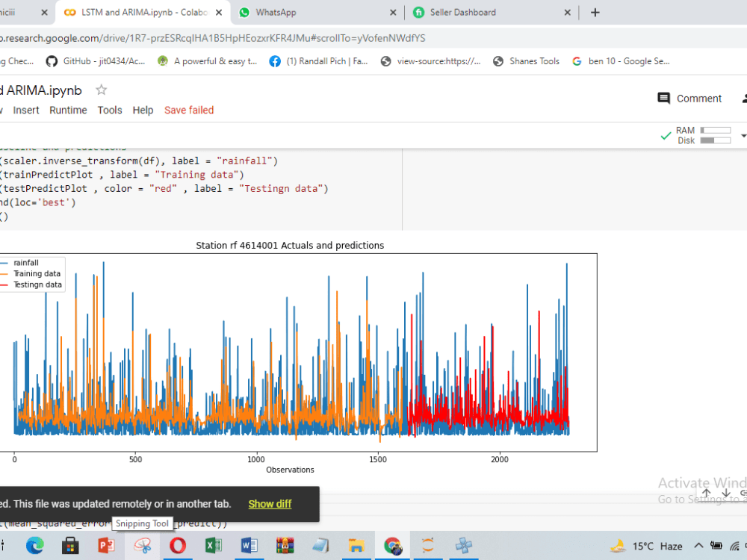
Task: Show hidden icons in the system tray
Action: pyautogui.click(x=698, y=545)
